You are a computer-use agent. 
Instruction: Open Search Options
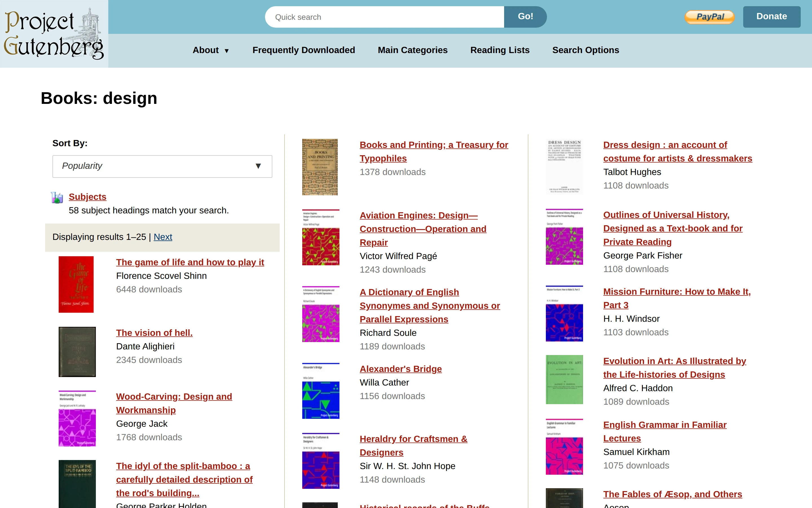[x=586, y=50]
